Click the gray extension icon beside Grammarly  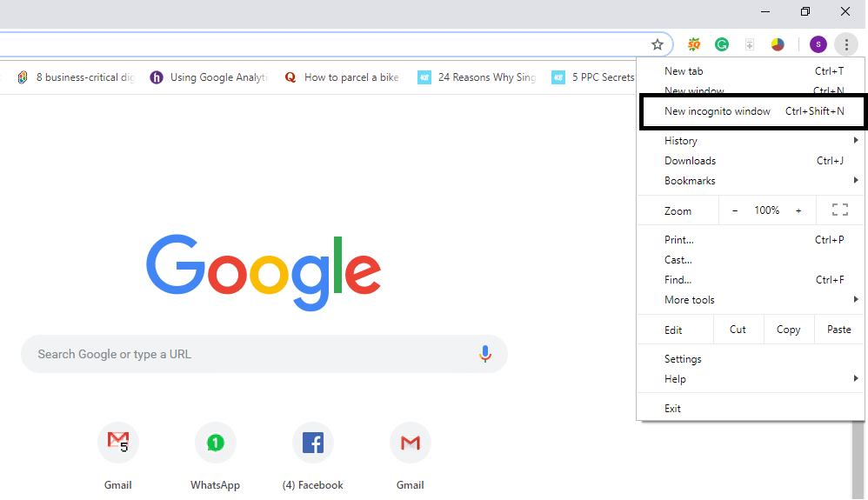pyautogui.click(x=750, y=45)
